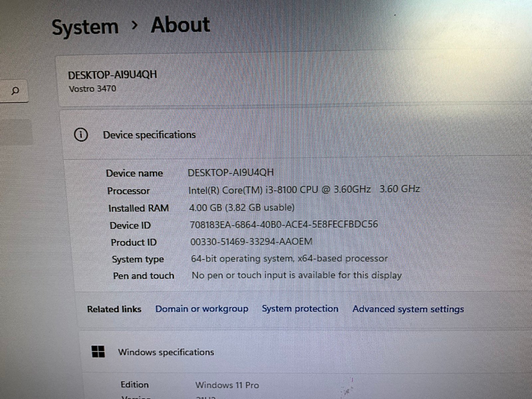Click the Windows logo icon by Windows specifications
Screen dimensions: 532x399
(x=98, y=351)
